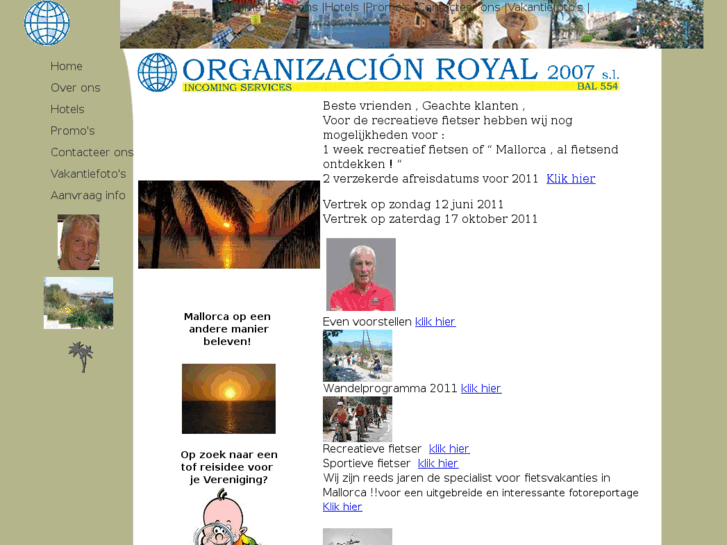The image size is (727, 545).
Task: Click woman with sun hat header photo
Action: pos(516,24)
